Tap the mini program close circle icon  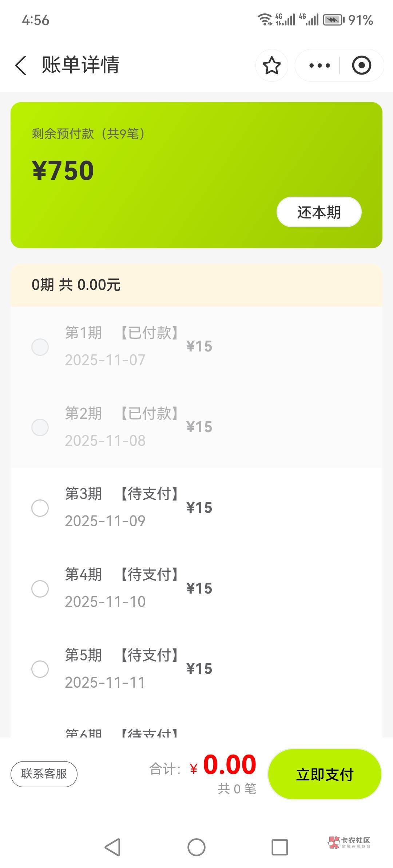[x=361, y=66]
